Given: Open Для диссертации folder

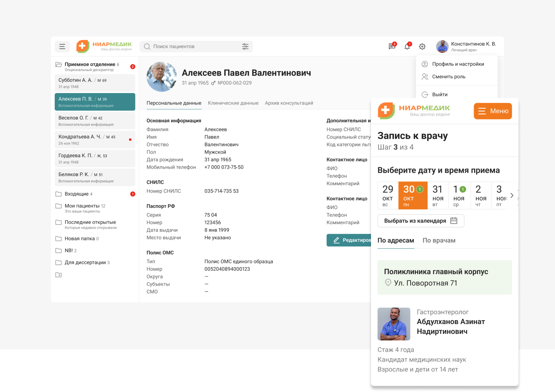Looking at the screenshot, I should pyautogui.click(x=95, y=262).
